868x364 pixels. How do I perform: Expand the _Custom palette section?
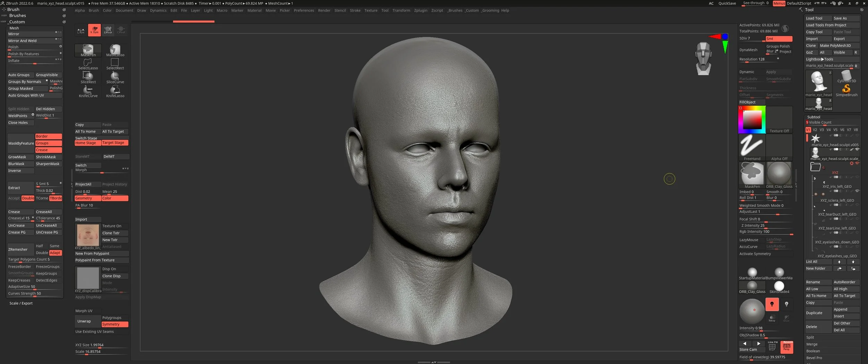tap(17, 22)
